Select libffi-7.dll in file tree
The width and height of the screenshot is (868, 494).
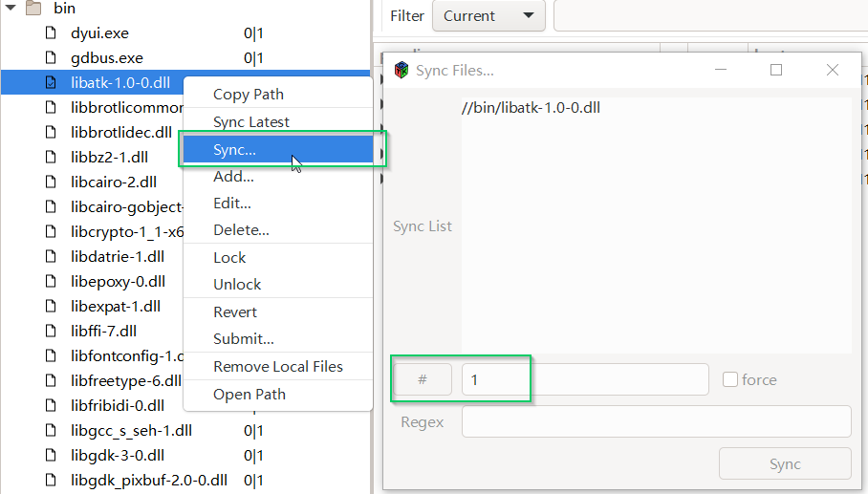click(103, 331)
